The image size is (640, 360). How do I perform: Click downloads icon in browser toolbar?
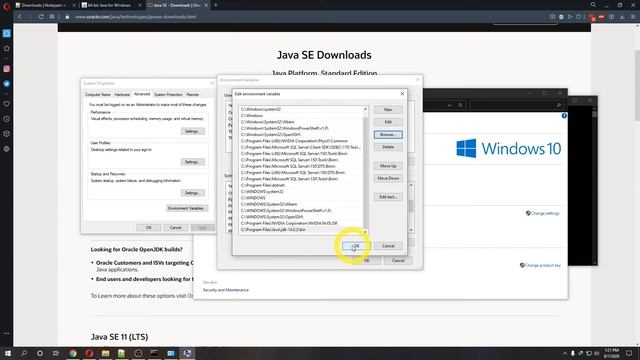click(x=622, y=17)
